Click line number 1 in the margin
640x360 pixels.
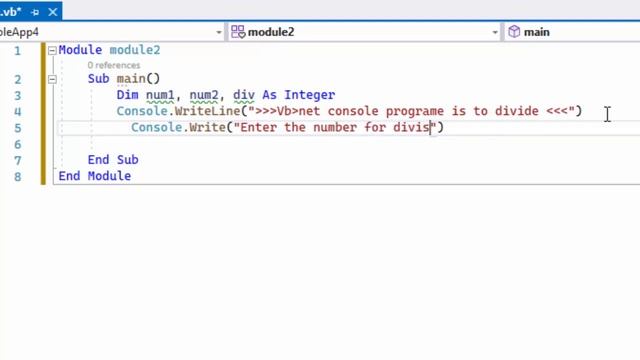(x=17, y=51)
